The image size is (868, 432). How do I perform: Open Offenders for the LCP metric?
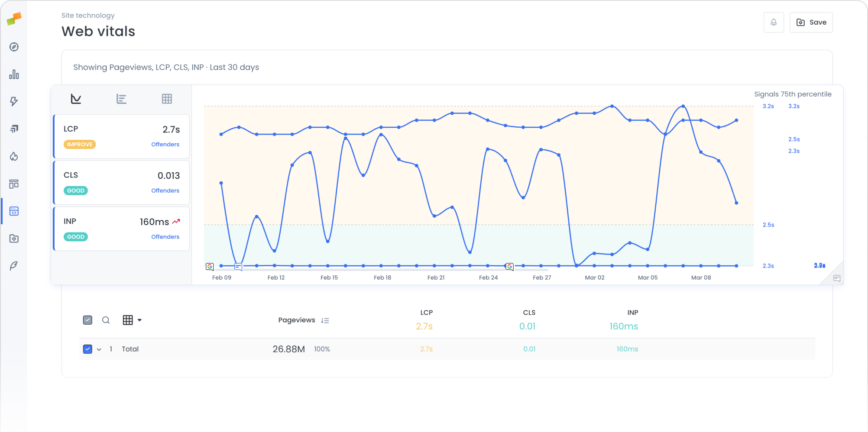point(165,144)
